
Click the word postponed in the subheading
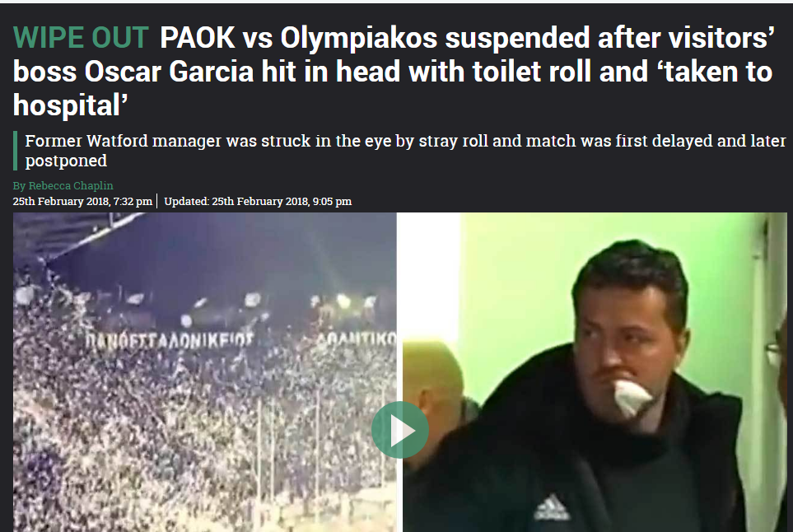pyautogui.click(x=66, y=161)
